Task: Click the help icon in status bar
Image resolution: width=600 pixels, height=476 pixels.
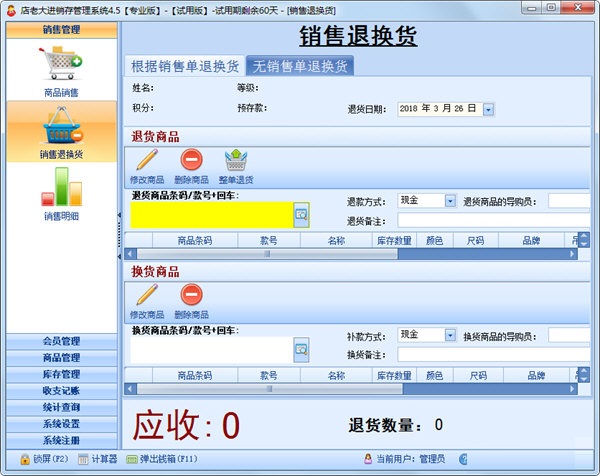Action: pyautogui.click(x=463, y=459)
